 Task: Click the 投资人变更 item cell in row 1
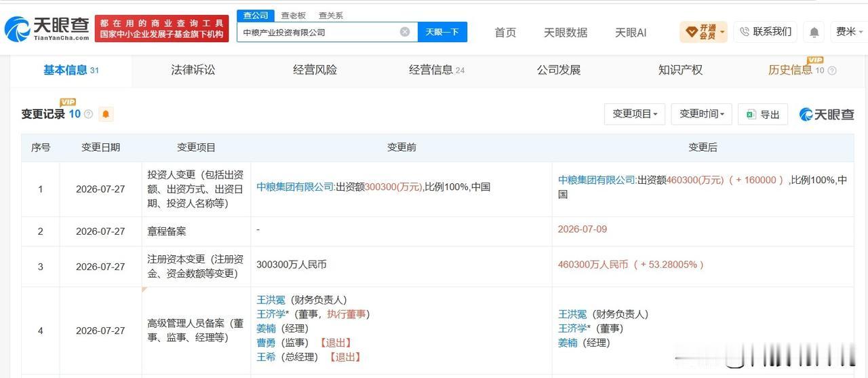click(195, 189)
